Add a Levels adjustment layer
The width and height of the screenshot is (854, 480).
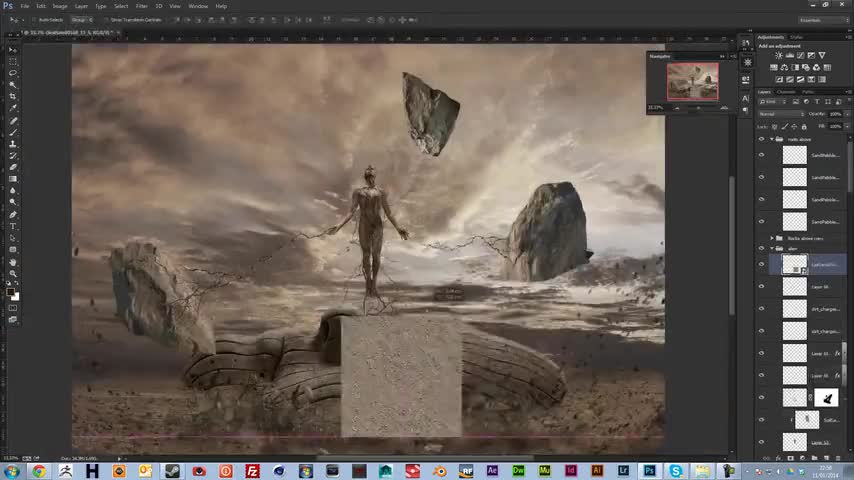tap(790, 55)
